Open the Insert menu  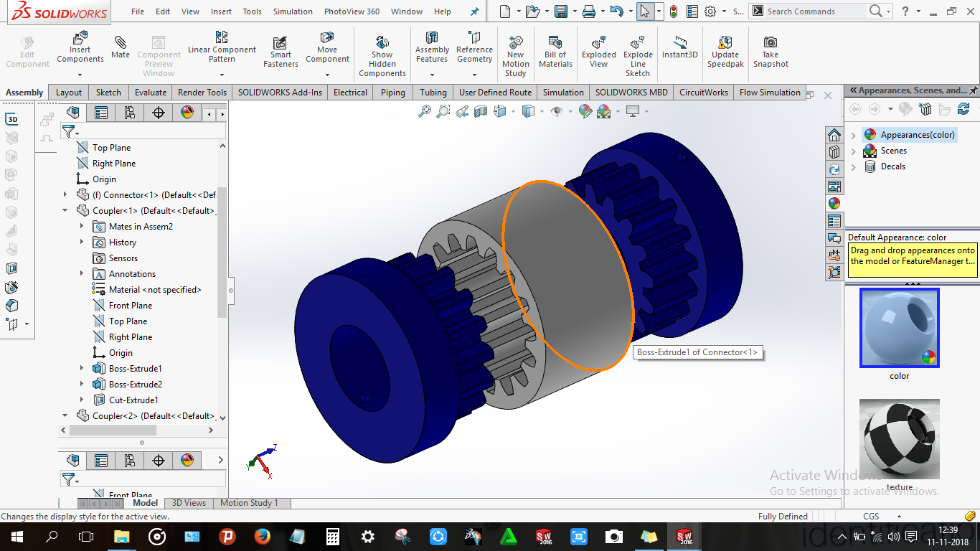222,11
